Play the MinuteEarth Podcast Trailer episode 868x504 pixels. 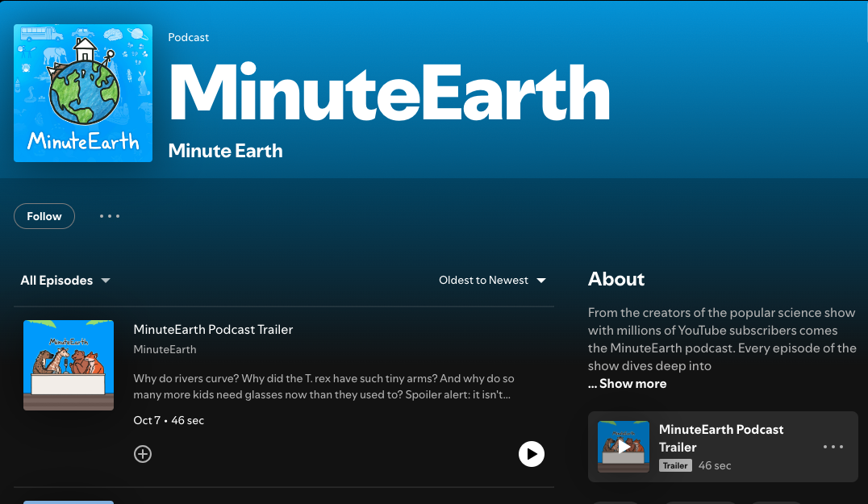point(532,454)
